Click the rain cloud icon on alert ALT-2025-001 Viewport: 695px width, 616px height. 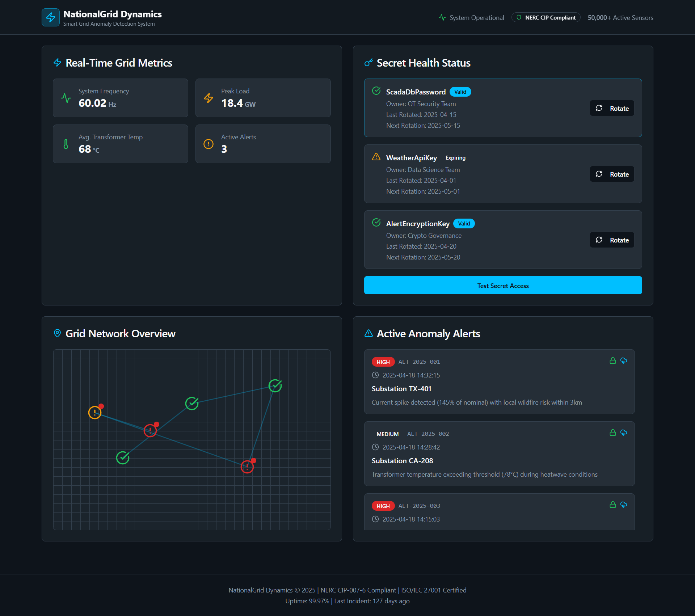623,360
